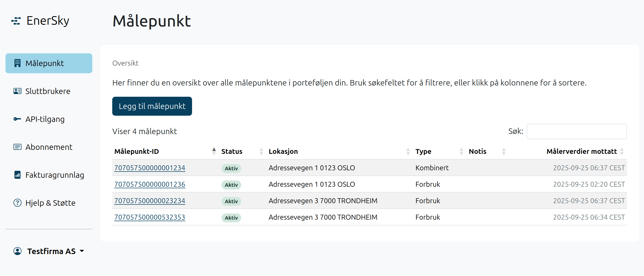Image resolution: width=644 pixels, height=276 pixels.
Task: Open målepunkt link 707057500000001234
Action: (x=149, y=168)
